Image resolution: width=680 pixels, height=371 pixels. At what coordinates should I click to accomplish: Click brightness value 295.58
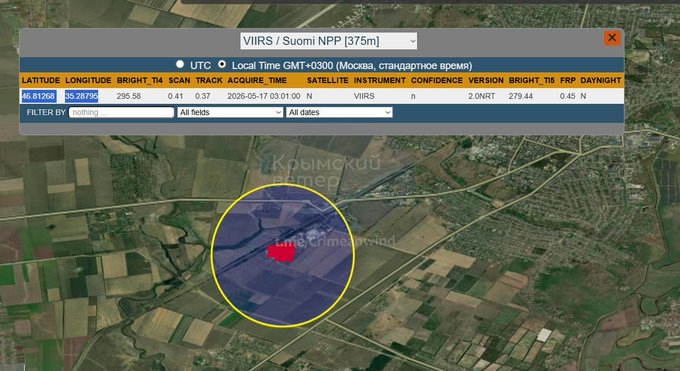pos(129,96)
